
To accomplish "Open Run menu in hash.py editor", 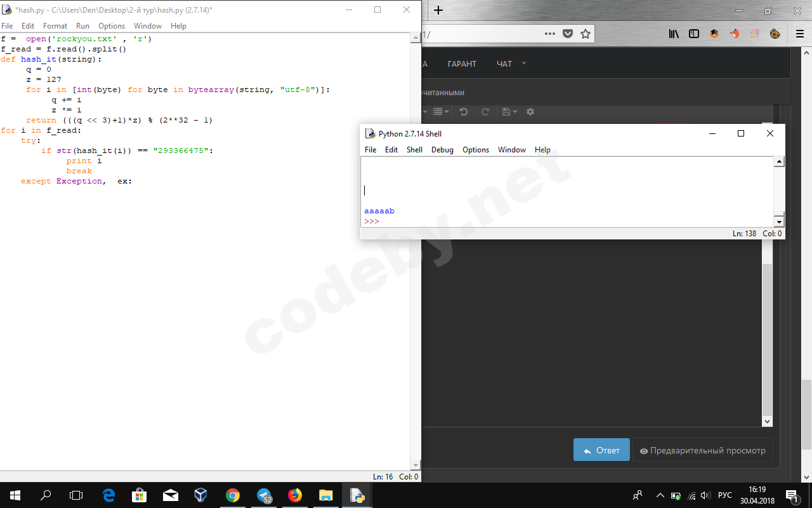I will tap(82, 26).
